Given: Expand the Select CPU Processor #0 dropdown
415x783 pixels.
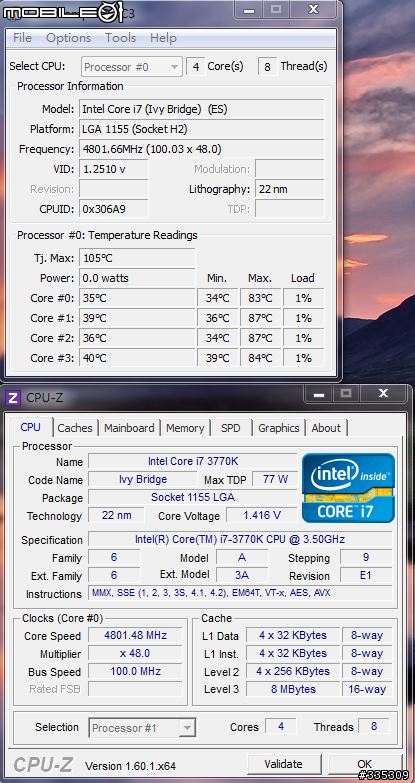Looking at the screenshot, I should coord(131,67).
